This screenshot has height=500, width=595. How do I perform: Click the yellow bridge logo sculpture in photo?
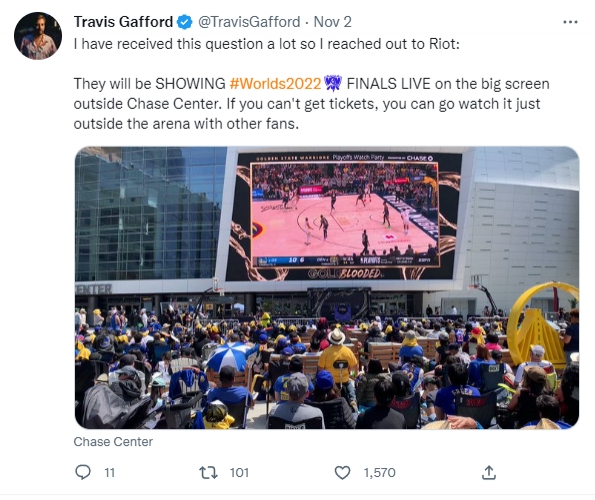(x=541, y=325)
